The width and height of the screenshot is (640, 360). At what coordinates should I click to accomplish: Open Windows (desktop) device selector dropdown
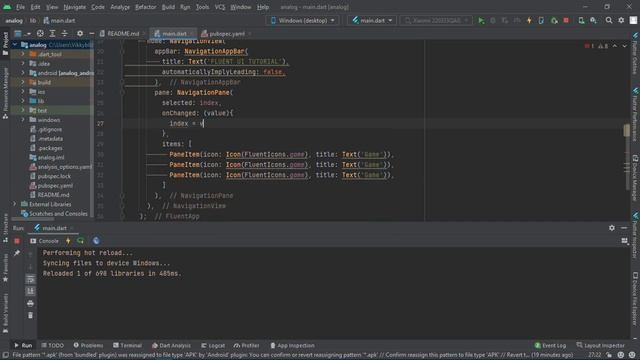[x=302, y=20]
